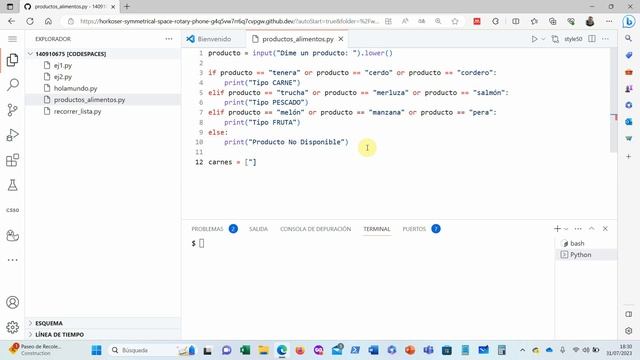Screen dimensions: 640x360
Task: Select the productos_alimentos.py editor tab
Action: (298, 39)
